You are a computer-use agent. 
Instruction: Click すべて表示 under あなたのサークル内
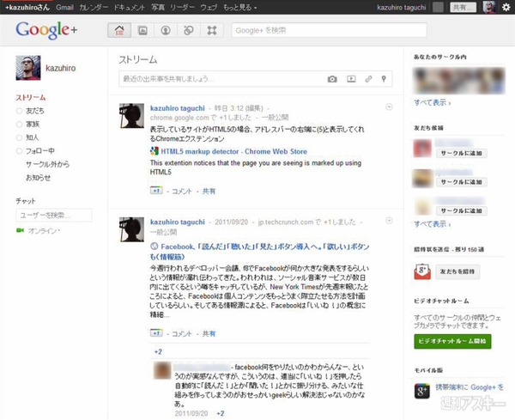[x=432, y=102]
